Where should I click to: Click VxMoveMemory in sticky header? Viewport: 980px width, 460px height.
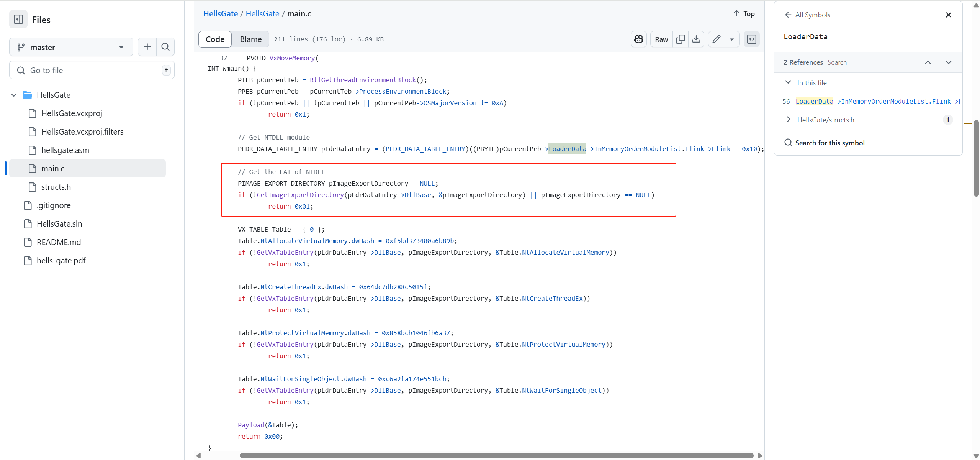(x=292, y=58)
